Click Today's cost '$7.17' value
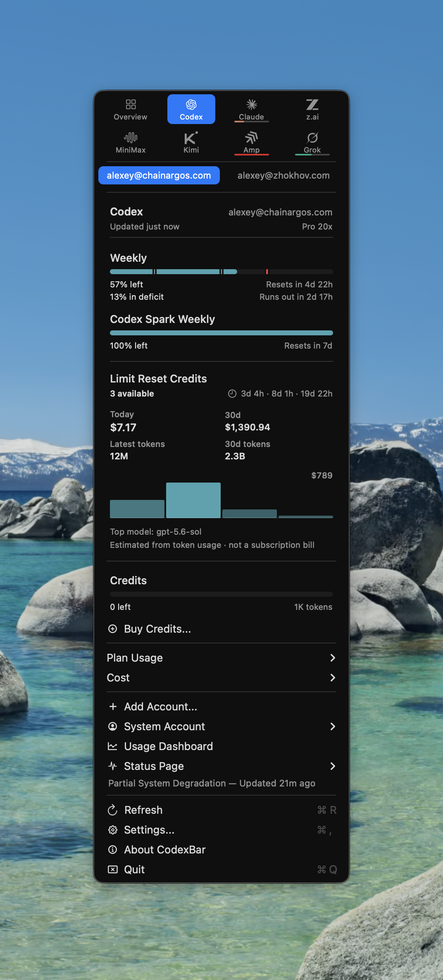This screenshot has width=443, height=980. pyautogui.click(x=123, y=428)
